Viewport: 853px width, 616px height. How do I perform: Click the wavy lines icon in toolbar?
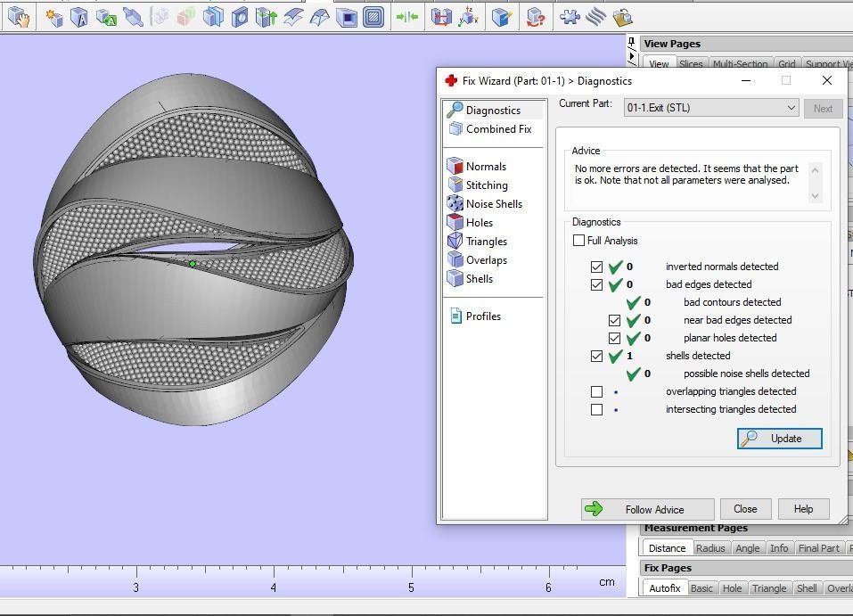pos(596,18)
